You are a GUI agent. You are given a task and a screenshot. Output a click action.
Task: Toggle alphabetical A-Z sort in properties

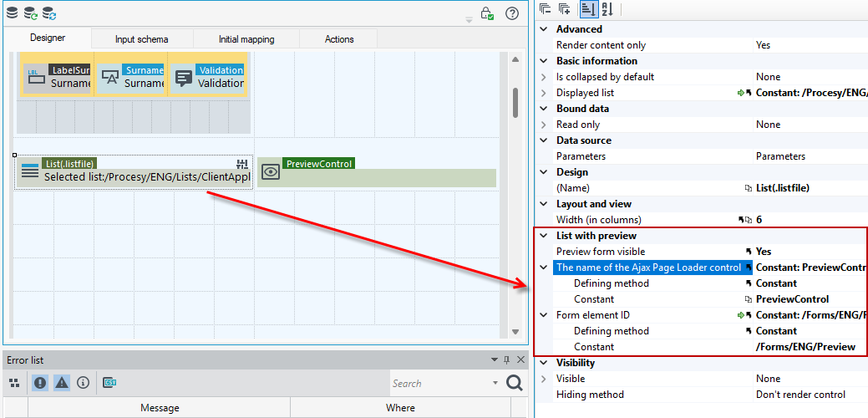click(608, 9)
